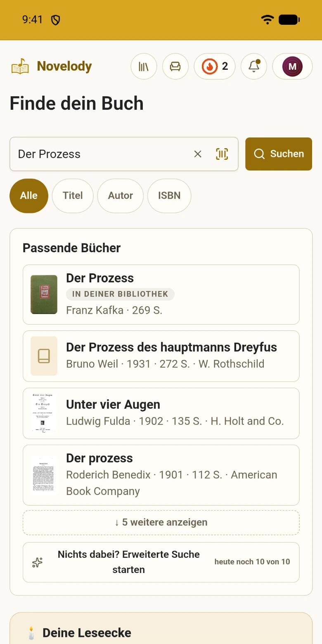322x644 pixels.
Task: Select the Alle filter chip
Action: pyautogui.click(x=29, y=196)
